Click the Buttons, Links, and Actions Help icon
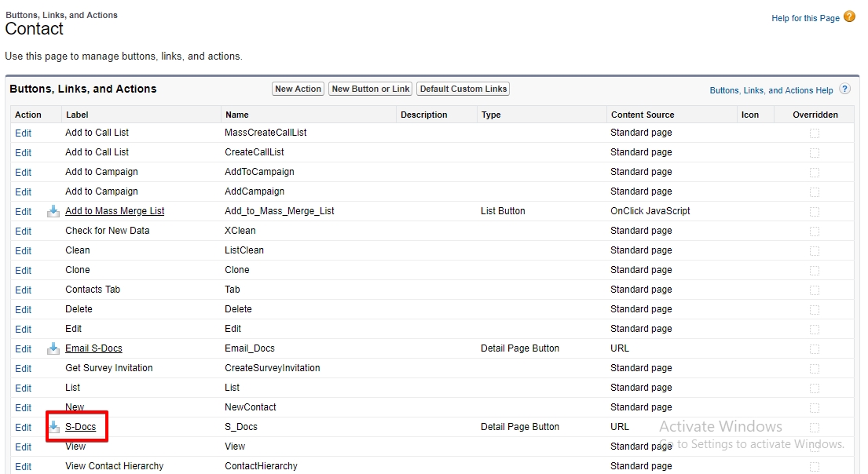 pyautogui.click(x=844, y=89)
